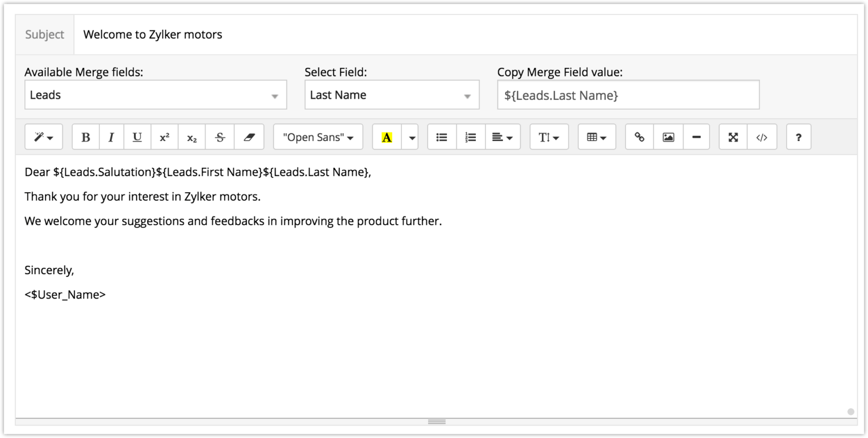This screenshot has width=868, height=438.
Task: Open the "Open Sans" font family dropdown
Action: pyautogui.click(x=318, y=137)
